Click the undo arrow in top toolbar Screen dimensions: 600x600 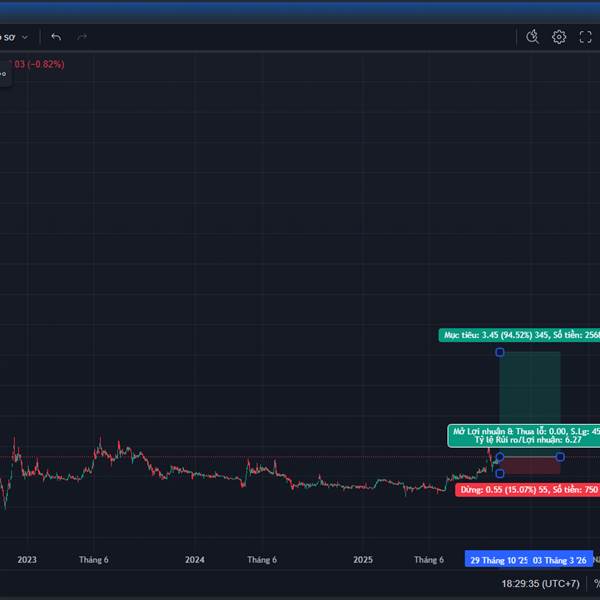pos(56,37)
